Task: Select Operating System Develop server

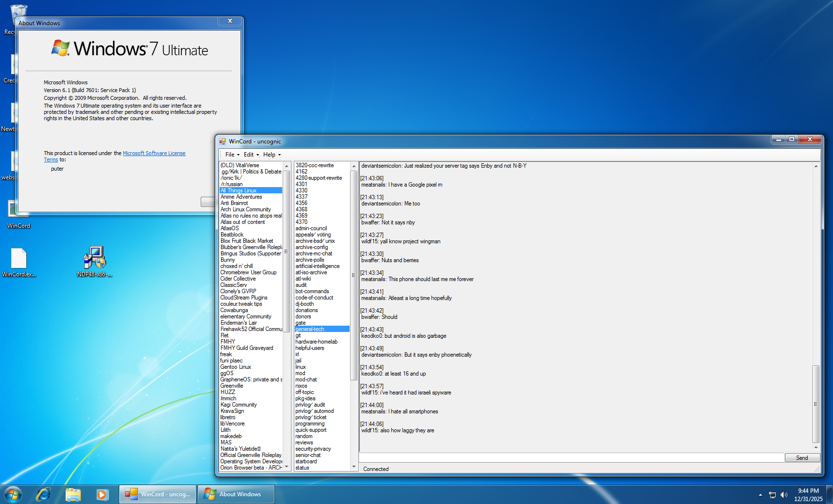Action: pyautogui.click(x=251, y=461)
